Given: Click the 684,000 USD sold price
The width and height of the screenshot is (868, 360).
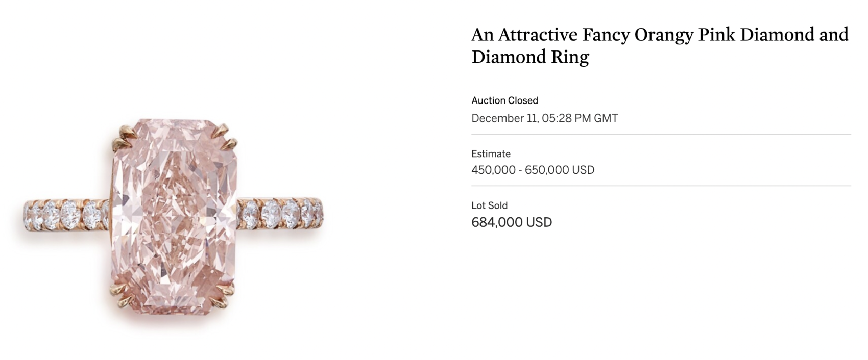Looking at the screenshot, I should (512, 222).
